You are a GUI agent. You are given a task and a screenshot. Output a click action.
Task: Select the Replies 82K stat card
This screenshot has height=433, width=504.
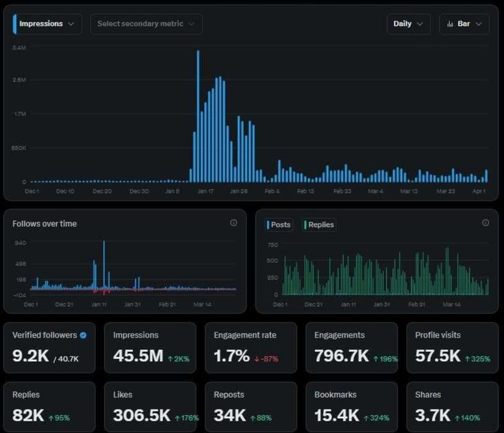point(49,407)
